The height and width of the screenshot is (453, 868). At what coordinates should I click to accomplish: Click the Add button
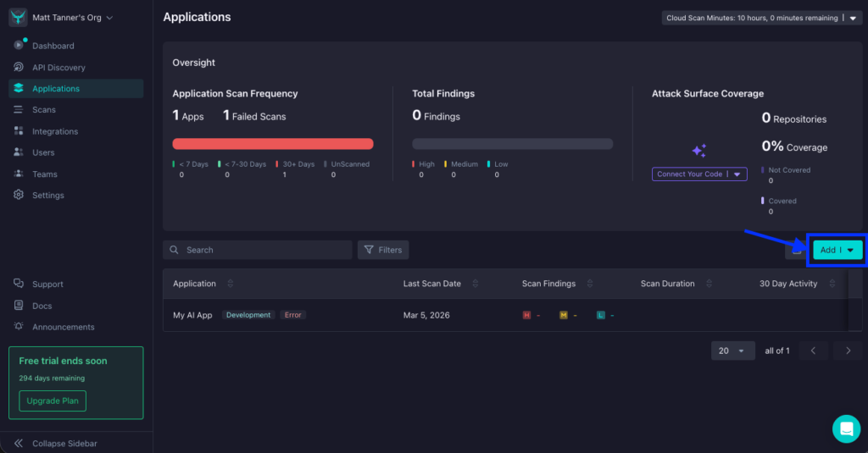click(x=837, y=250)
